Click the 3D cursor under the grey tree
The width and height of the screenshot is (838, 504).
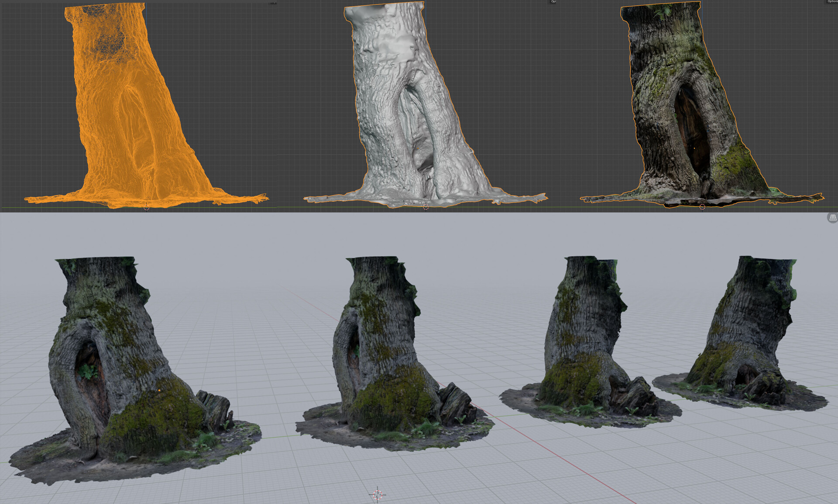pyautogui.click(x=426, y=207)
